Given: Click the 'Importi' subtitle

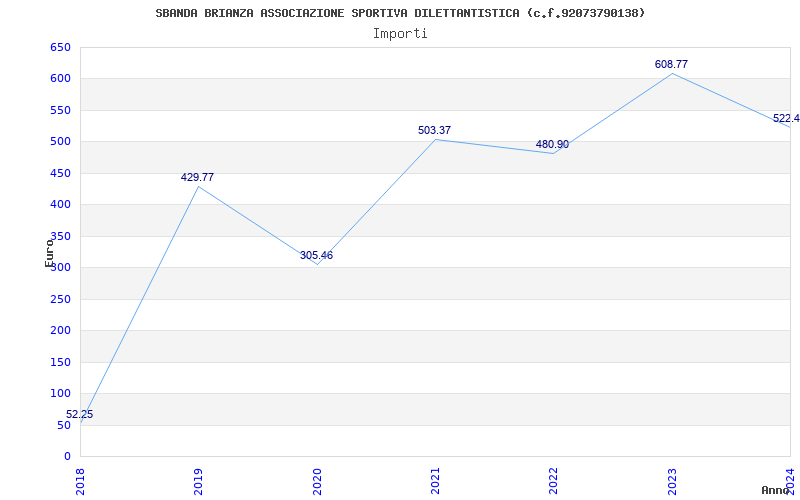Looking at the screenshot, I should click(x=400, y=34).
